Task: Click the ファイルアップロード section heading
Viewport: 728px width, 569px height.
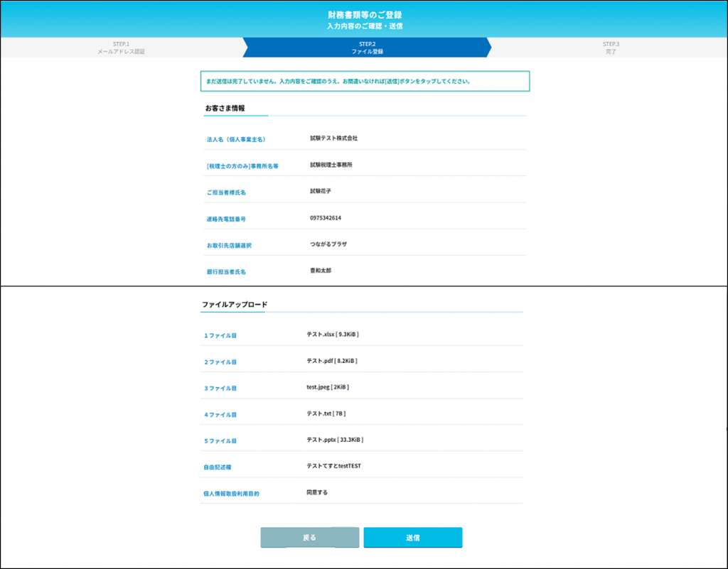Action: 235,305
